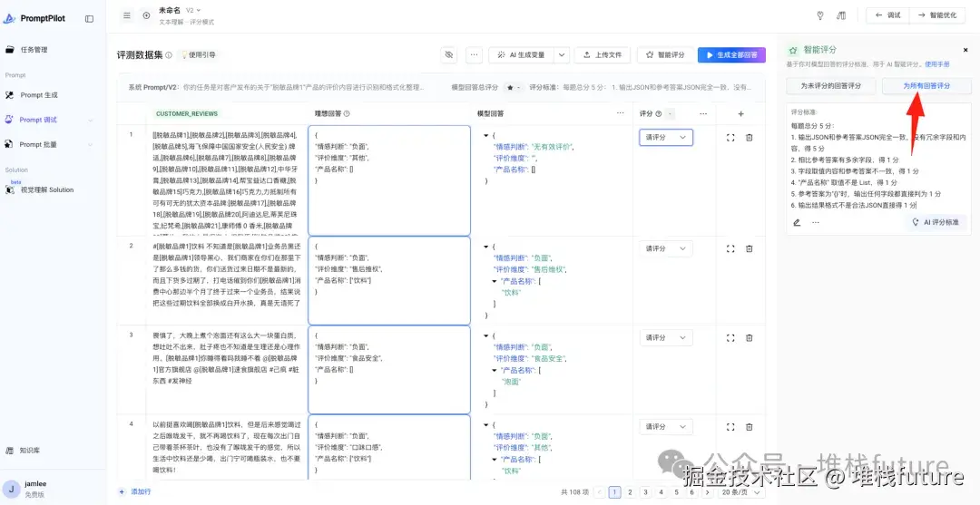Screen dimensions: 980x505
Task: Open the 请评分 dropdown for row 1
Action: [666, 137]
